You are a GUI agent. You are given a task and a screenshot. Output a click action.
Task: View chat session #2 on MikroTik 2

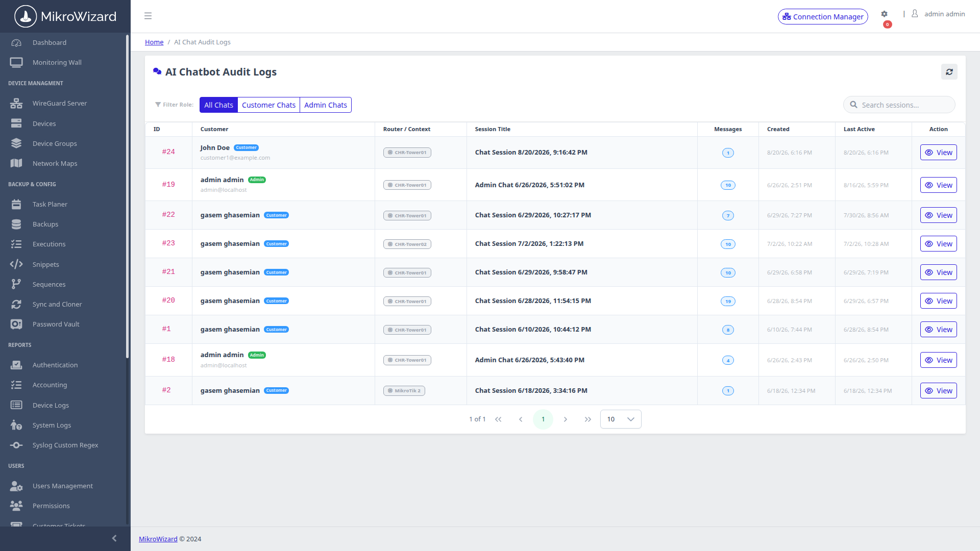point(938,391)
